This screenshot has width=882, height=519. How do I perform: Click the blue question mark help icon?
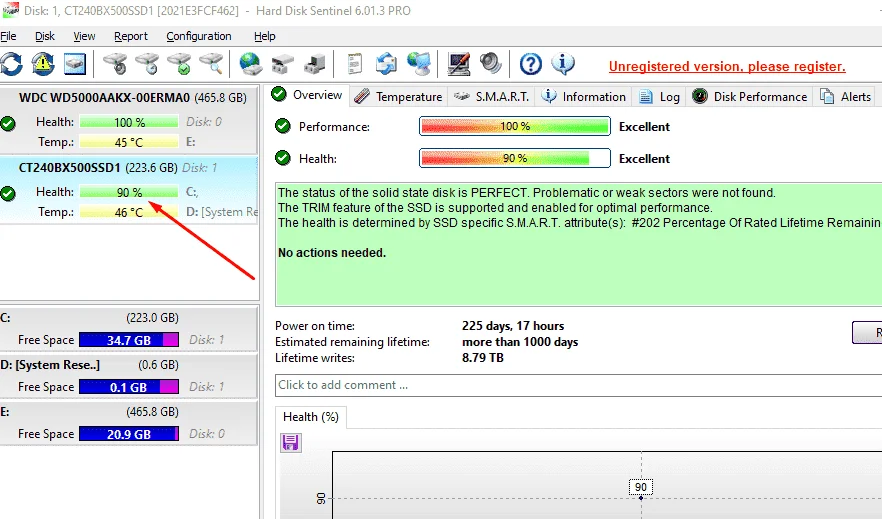[530, 64]
